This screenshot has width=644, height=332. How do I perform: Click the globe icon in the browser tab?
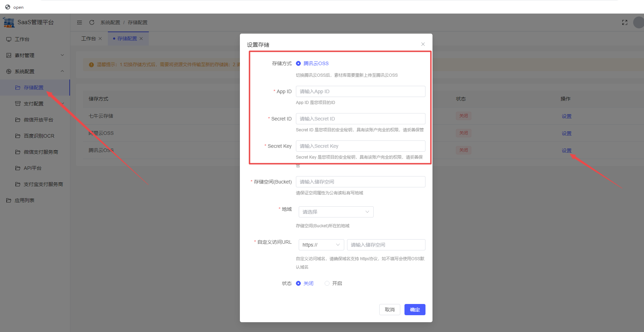8,7
